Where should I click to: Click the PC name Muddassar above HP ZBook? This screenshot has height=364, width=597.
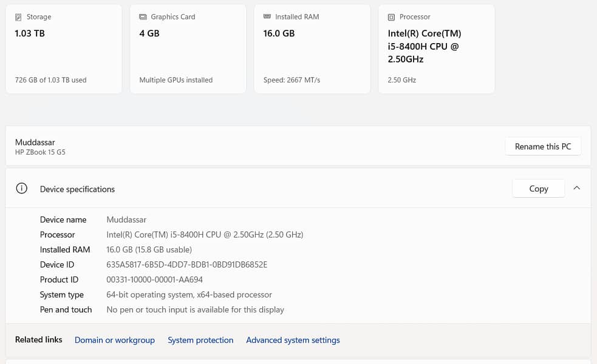[35, 142]
